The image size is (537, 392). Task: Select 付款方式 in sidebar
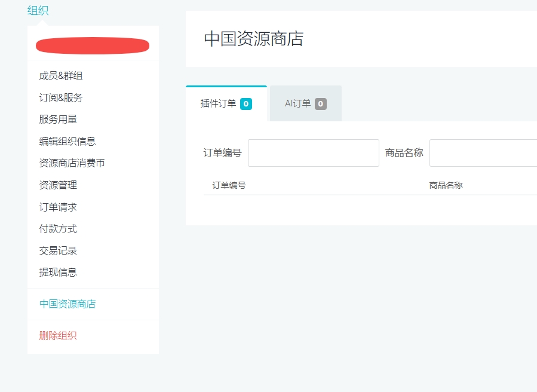point(58,228)
